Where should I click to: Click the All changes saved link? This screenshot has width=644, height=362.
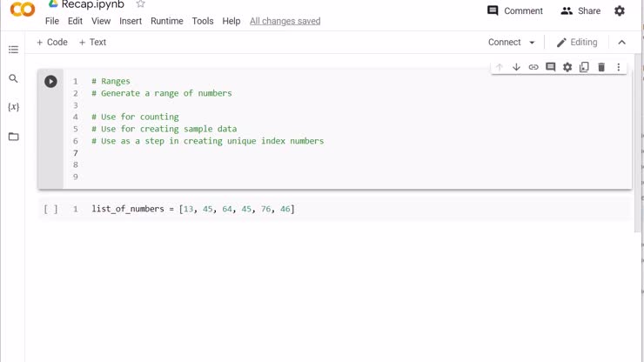285,21
